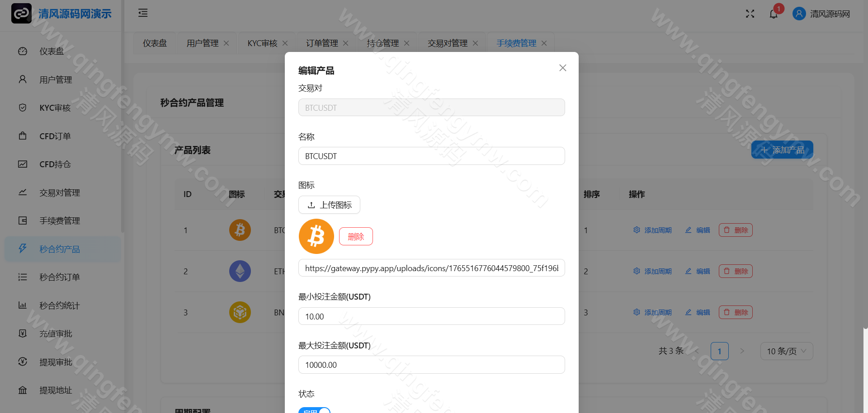Image resolution: width=868 pixels, height=413 pixels.
Task: Enter fullscreen using the expand icon
Action: (750, 14)
